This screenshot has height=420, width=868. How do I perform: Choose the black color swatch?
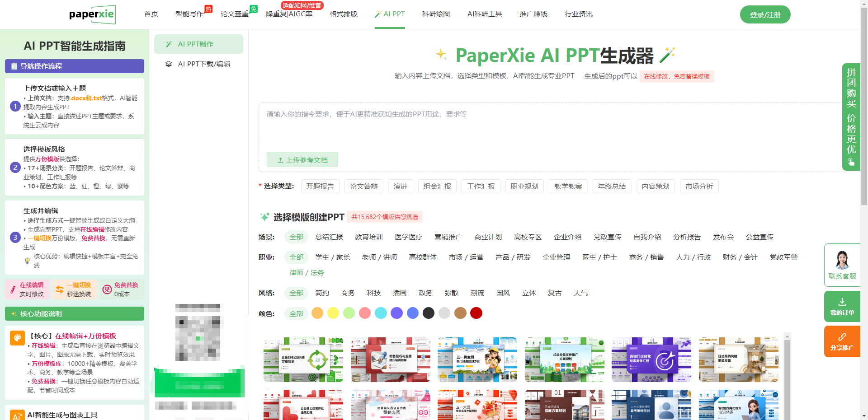[x=429, y=313]
